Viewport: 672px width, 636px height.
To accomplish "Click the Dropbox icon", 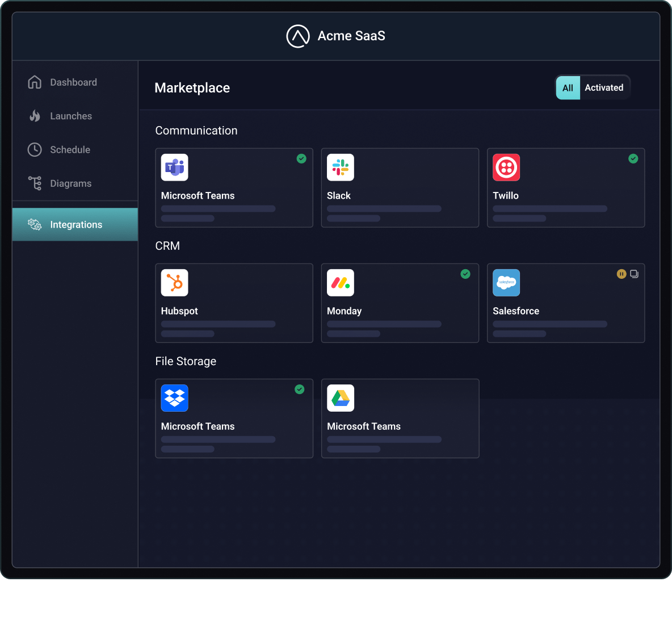I will coord(174,398).
